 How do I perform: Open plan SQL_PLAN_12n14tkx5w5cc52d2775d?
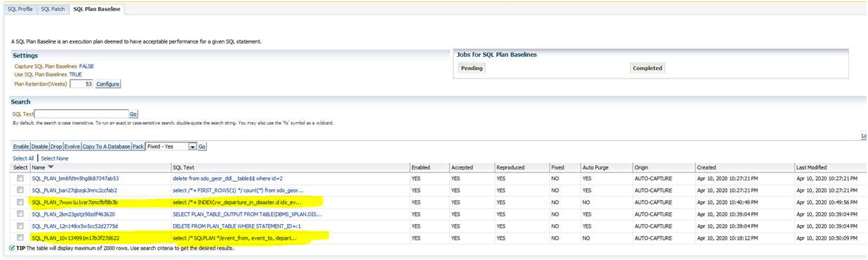75,226
